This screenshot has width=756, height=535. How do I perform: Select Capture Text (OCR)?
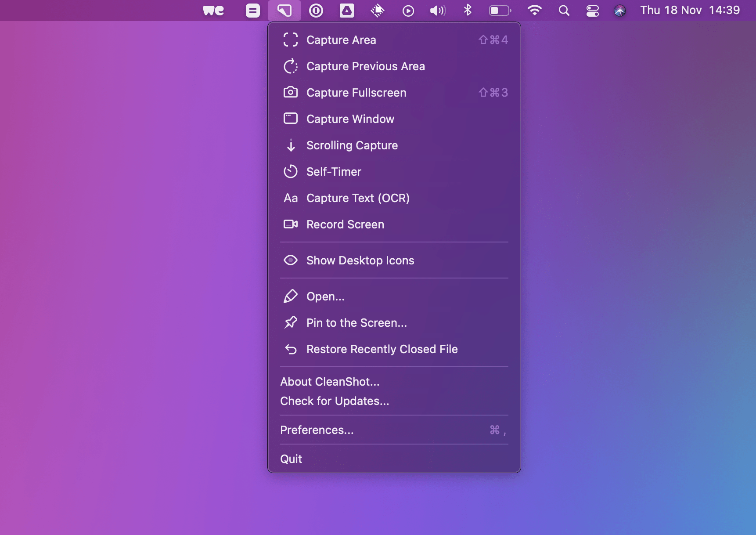point(394,198)
